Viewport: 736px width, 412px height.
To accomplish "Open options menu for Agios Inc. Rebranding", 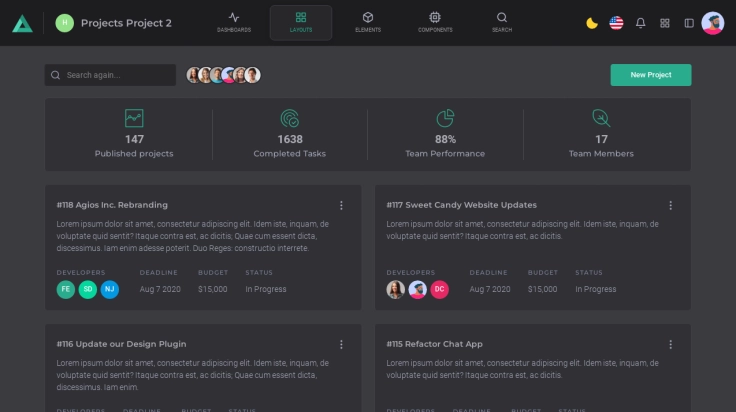I will click(341, 205).
